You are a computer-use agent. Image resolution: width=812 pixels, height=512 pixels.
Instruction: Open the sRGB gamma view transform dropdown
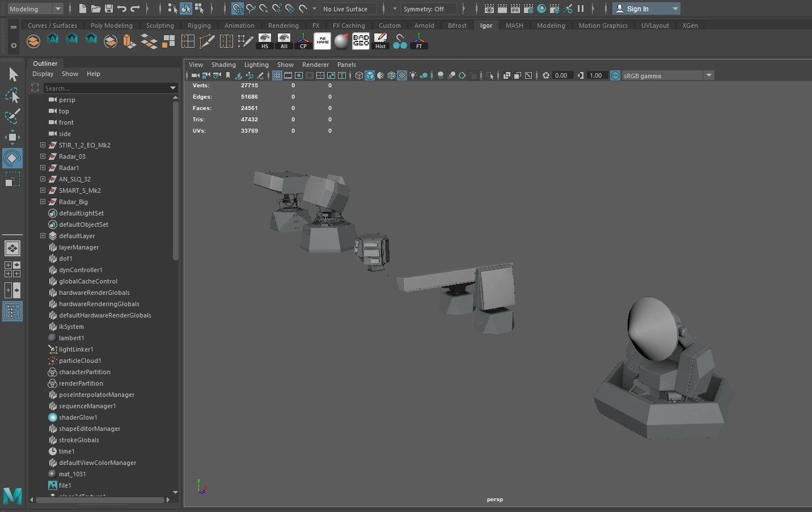coord(667,75)
